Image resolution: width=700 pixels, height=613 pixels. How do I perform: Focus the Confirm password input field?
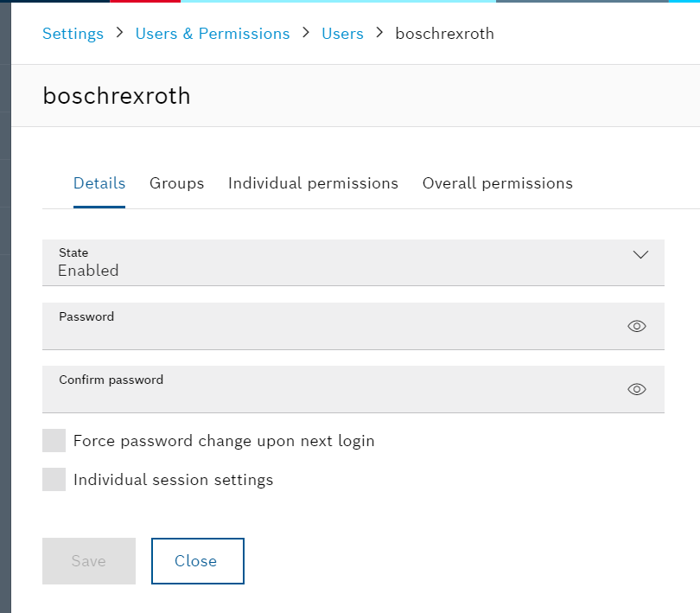[x=334, y=390]
